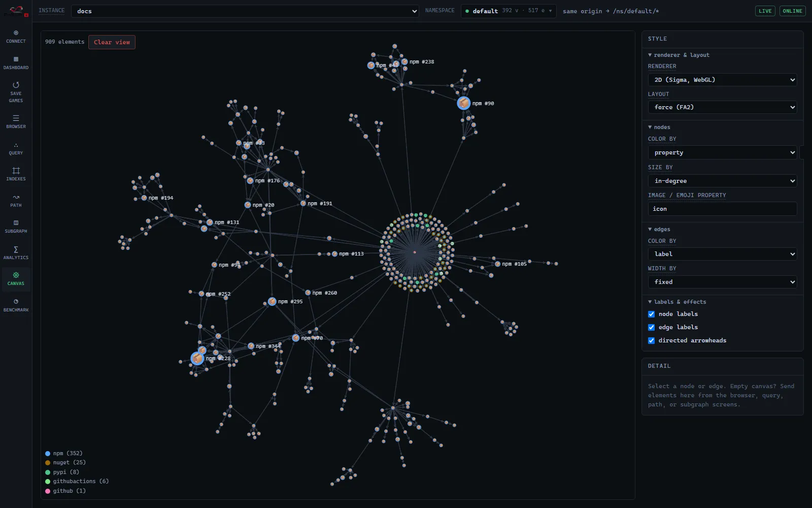Select the npm #113 package node
This screenshot has width=812, height=508.
(334, 253)
